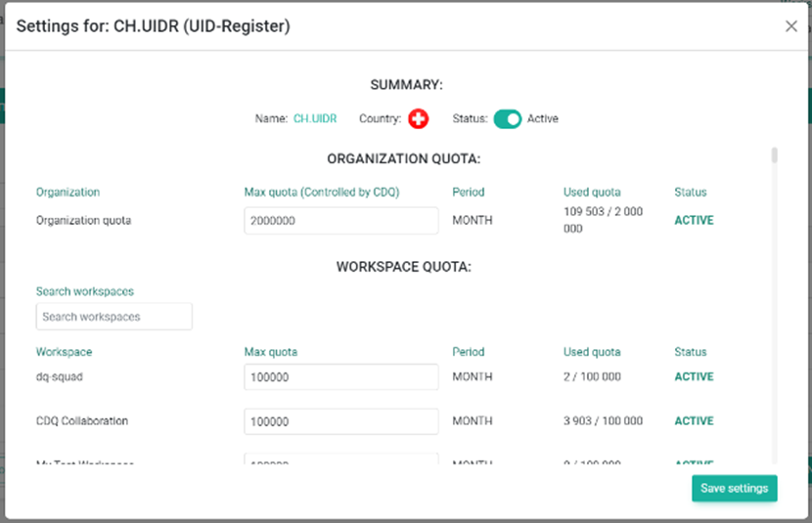This screenshot has width=812, height=523.
Task: Edit dq-squad max quota field
Action: (341, 376)
